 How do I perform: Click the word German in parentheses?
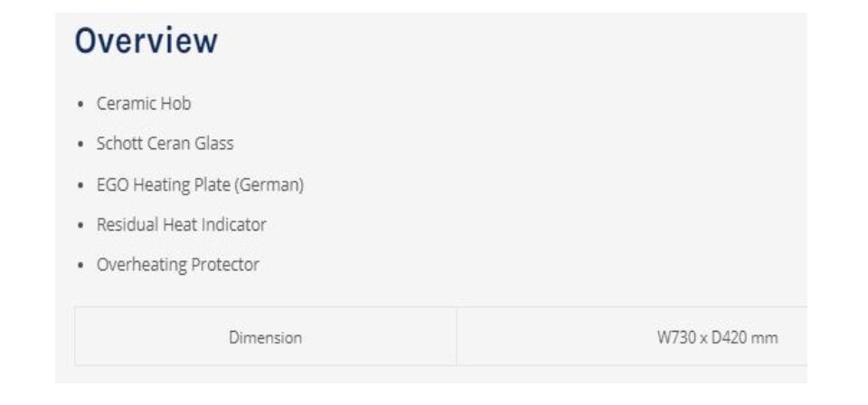click(x=269, y=184)
